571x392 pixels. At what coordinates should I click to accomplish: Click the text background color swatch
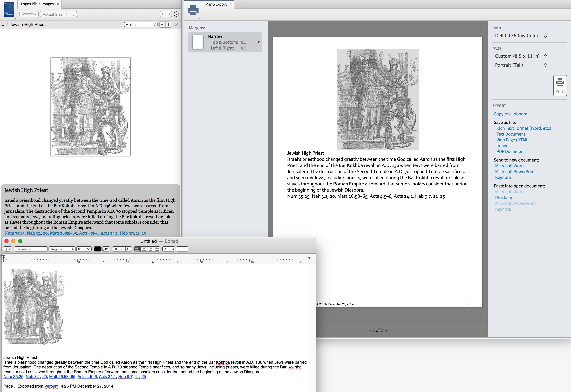[x=106, y=249]
